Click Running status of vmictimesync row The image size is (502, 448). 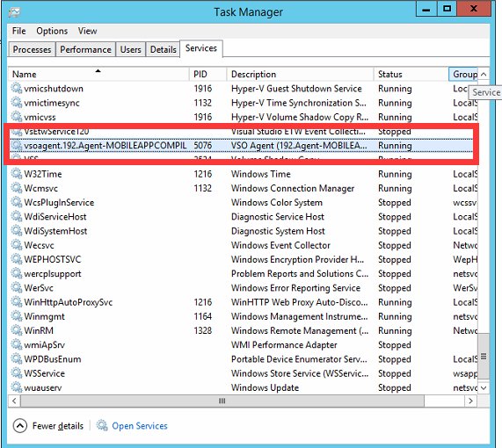coord(395,103)
